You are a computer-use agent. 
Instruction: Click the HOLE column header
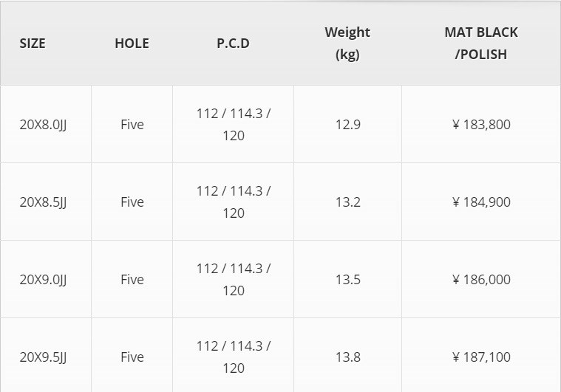(132, 43)
